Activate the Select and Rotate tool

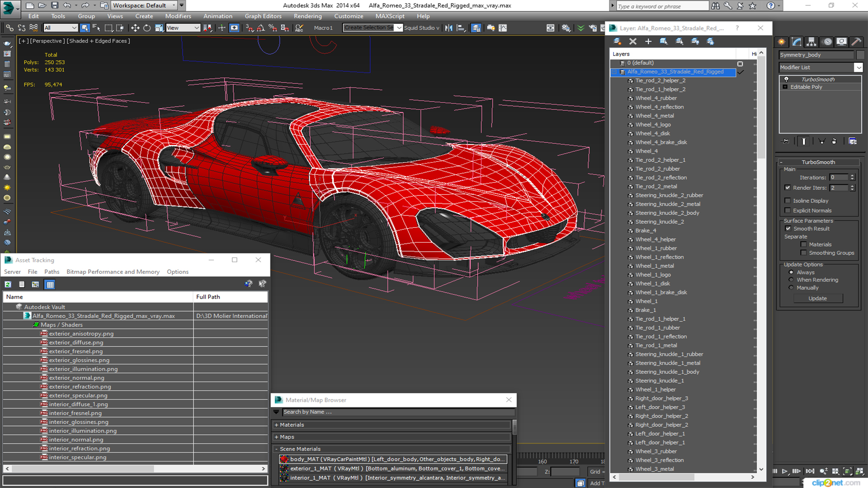tap(147, 28)
